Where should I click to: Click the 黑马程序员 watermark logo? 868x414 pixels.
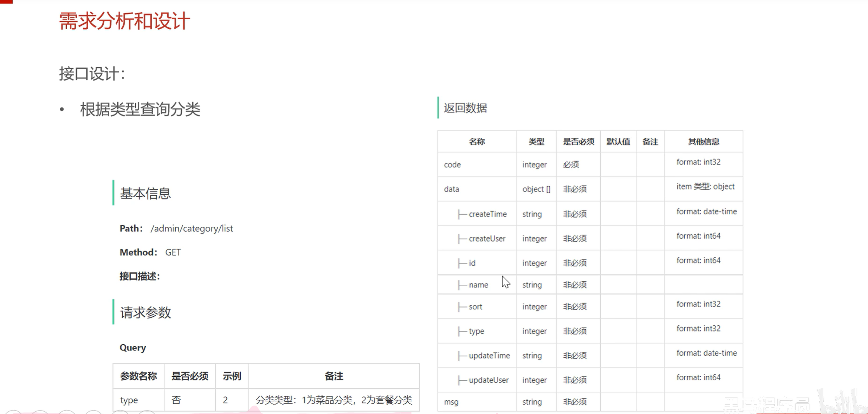tap(766, 404)
